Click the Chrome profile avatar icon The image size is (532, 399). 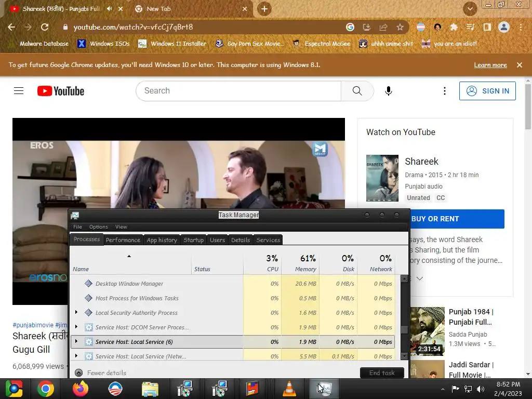pyautogui.click(x=504, y=27)
